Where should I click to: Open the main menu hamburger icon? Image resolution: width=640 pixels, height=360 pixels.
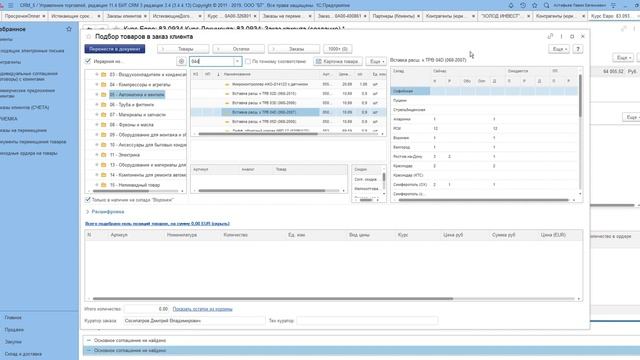pyautogui.click(x=11, y=5)
